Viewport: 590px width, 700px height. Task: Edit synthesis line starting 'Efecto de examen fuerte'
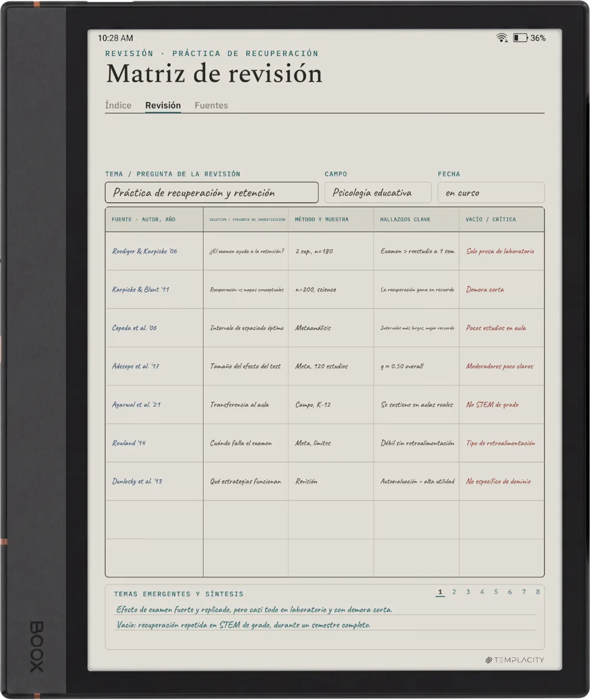(x=325, y=610)
